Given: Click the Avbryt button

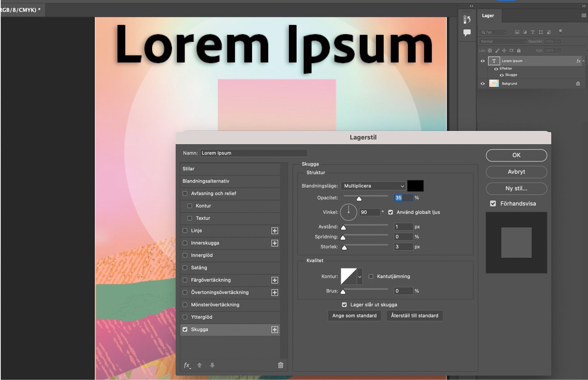Looking at the screenshot, I should [x=516, y=172].
